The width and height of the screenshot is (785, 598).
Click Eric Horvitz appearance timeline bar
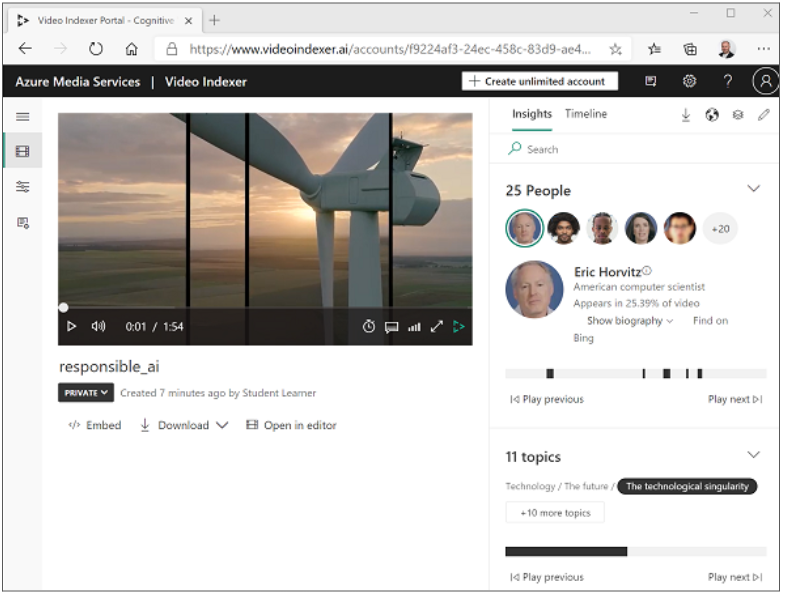click(x=638, y=375)
